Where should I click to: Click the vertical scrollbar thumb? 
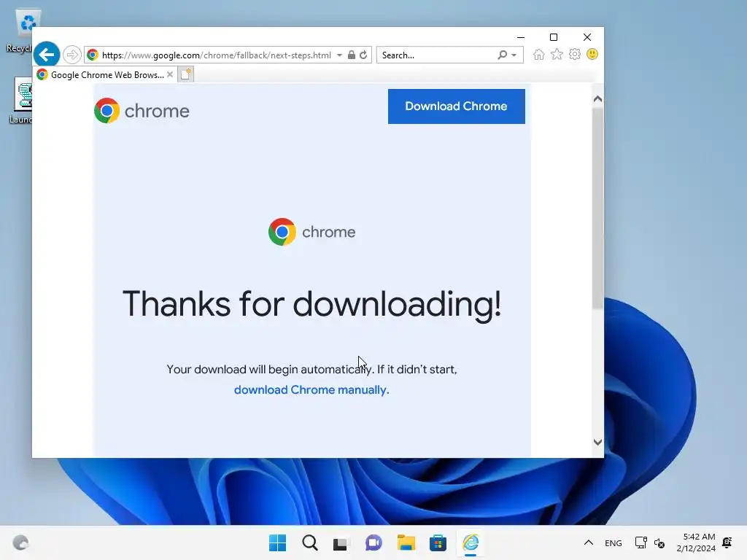point(598,208)
